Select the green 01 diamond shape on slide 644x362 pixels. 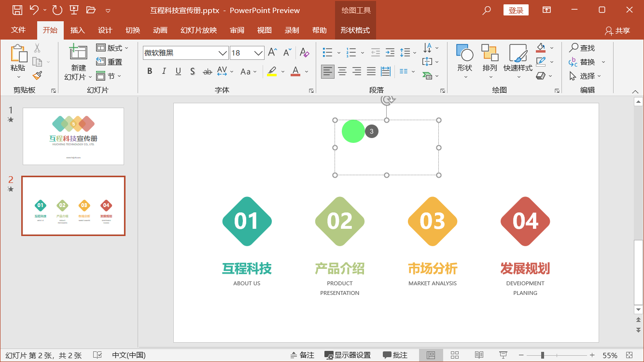click(x=247, y=221)
